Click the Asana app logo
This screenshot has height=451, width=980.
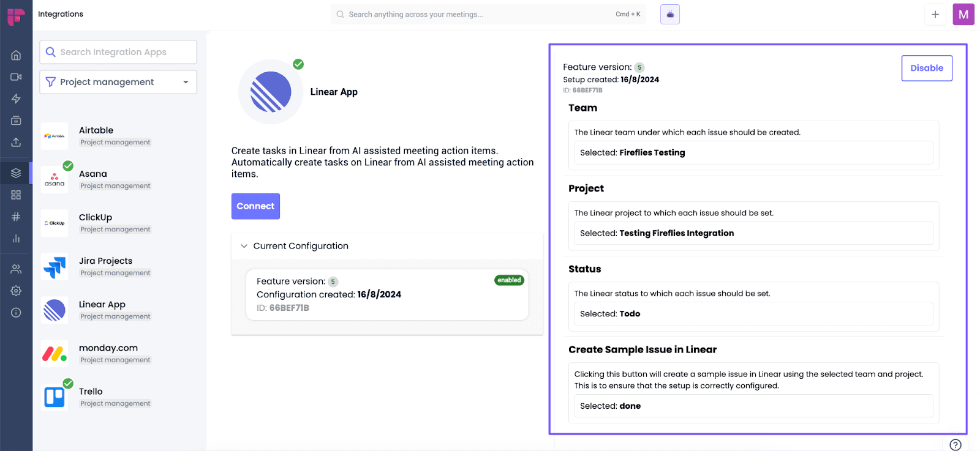[55, 179]
